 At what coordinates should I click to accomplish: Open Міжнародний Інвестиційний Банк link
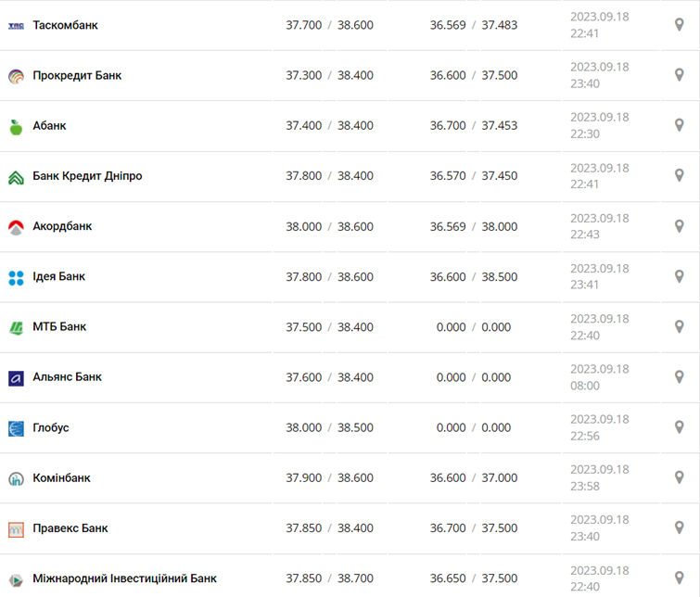coord(124,578)
